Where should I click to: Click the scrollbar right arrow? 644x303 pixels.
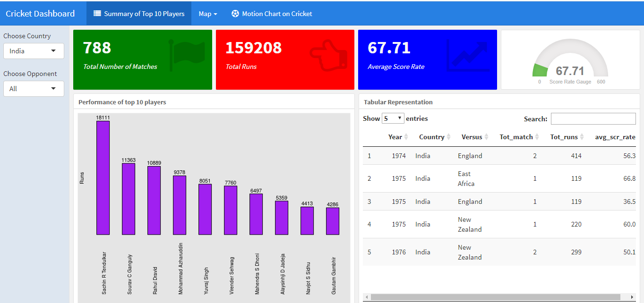pos(633,297)
